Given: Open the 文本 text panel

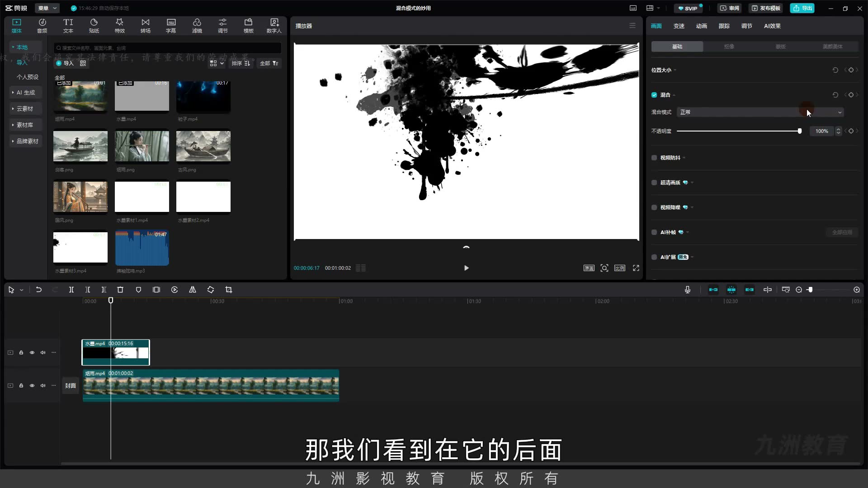Looking at the screenshot, I should (x=68, y=26).
